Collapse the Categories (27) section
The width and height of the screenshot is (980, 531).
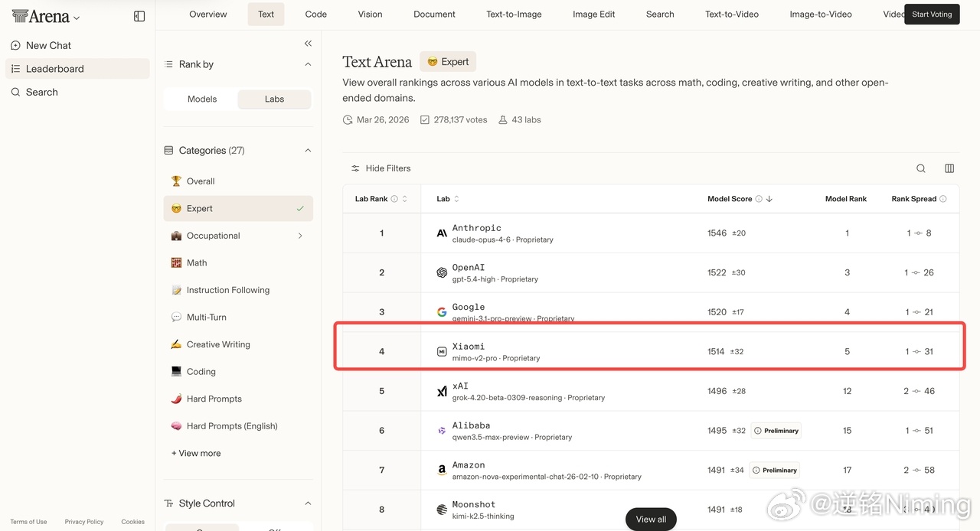[308, 151]
